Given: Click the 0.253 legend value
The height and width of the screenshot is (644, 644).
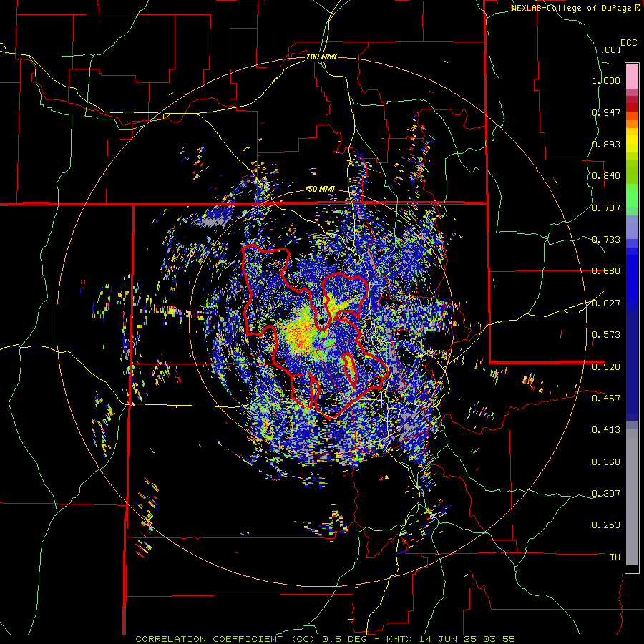Looking at the screenshot, I should [606, 525].
